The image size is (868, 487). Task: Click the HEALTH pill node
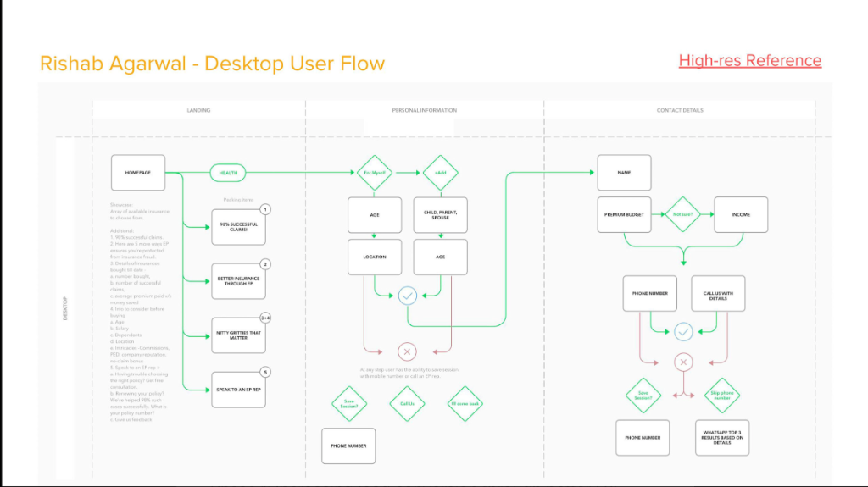pyautogui.click(x=227, y=173)
